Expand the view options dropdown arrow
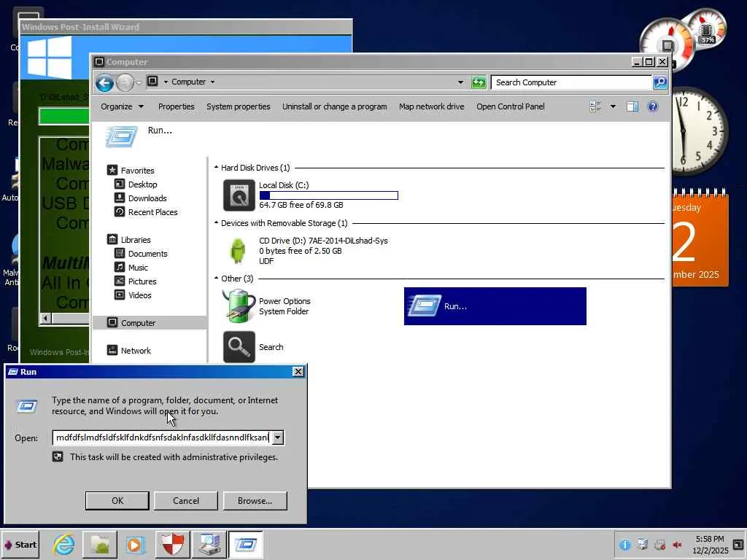Image resolution: width=747 pixels, height=560 pixels. [613, 106]
